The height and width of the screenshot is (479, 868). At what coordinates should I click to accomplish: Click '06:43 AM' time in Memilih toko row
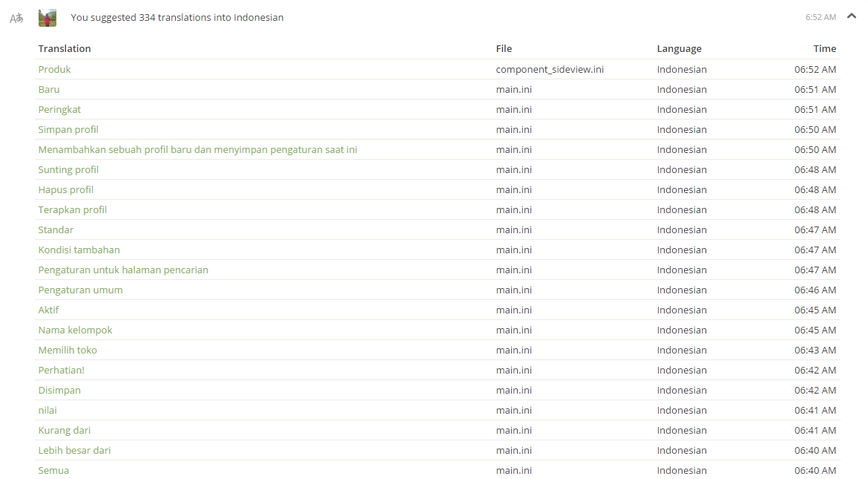click(815, 350)
